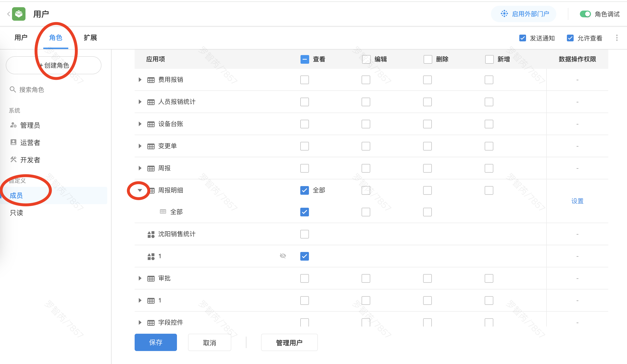Click the green app logo icon
The width and height of the screenshot is (627, 364).
19,14
